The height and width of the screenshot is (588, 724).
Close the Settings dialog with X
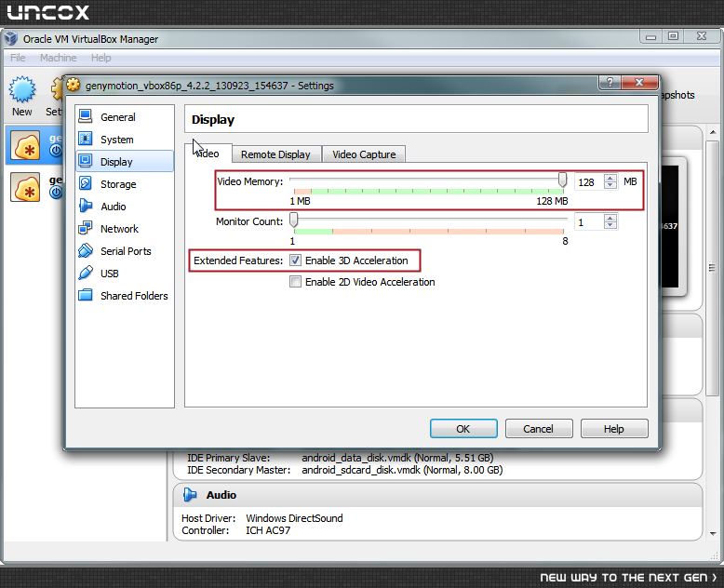tap(639, 83)
